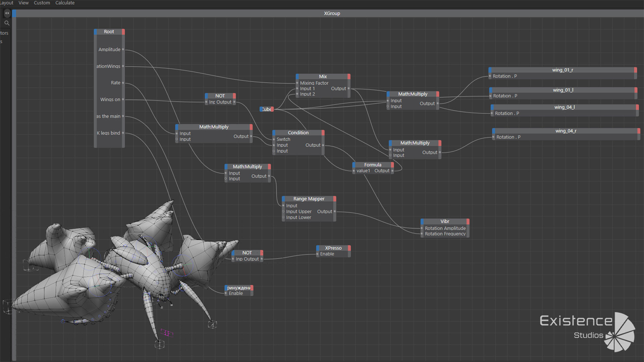
Task: Select the Condition node title bar
Action: click(x=298, y=133)
